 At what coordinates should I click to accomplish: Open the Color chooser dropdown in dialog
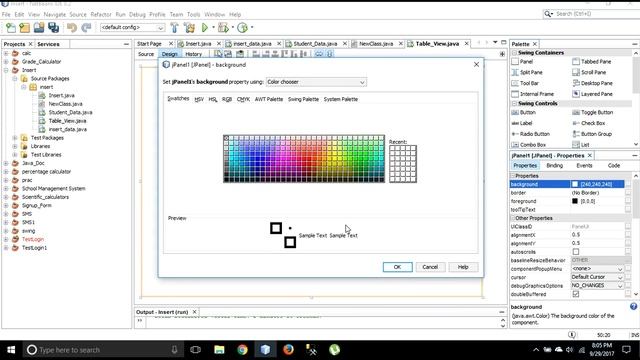316,82
